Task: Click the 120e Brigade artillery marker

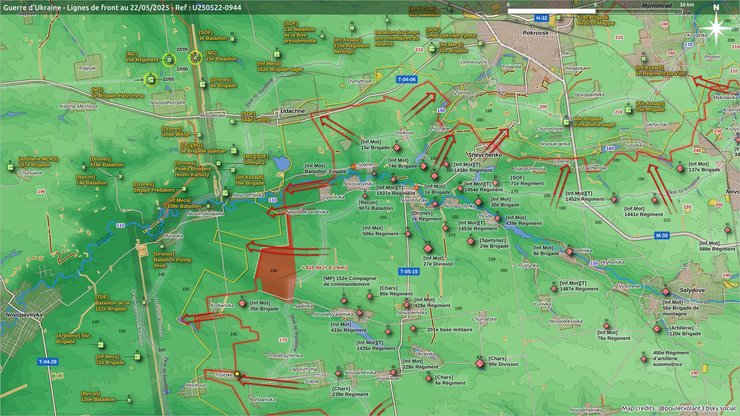Action: click(x=658, y=328)
